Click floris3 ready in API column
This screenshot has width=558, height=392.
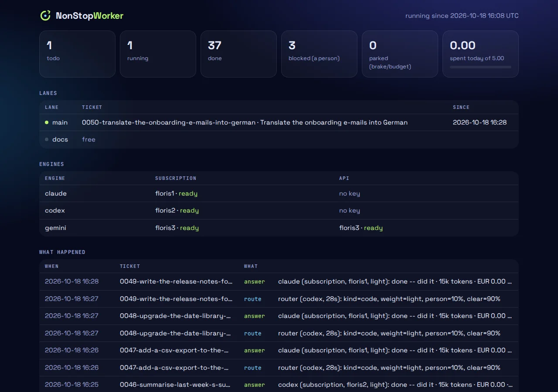(x=361, y=228)
